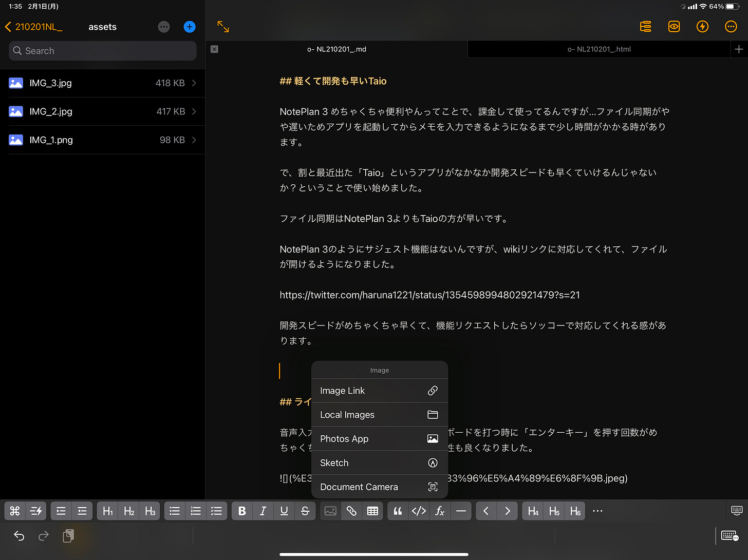Open the quick actions list-bolt button
This screenshot has height=560, width=748.
click(x=36, y=511)
